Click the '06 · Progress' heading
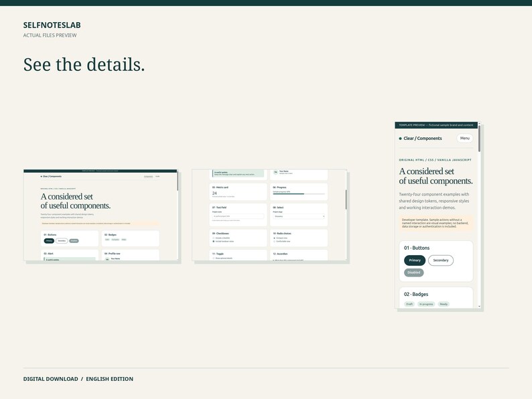 279,187
